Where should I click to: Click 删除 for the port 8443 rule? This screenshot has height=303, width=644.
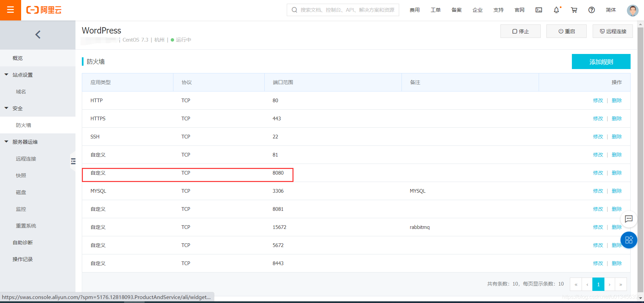coord(616,263)
